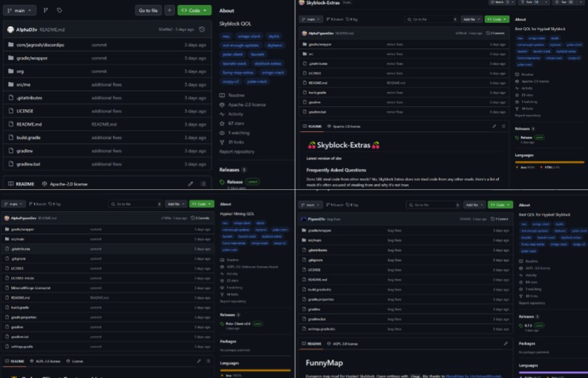
Task: Click the Report repository link in Skyblock QOL
Action: click(x=237, y=151)
